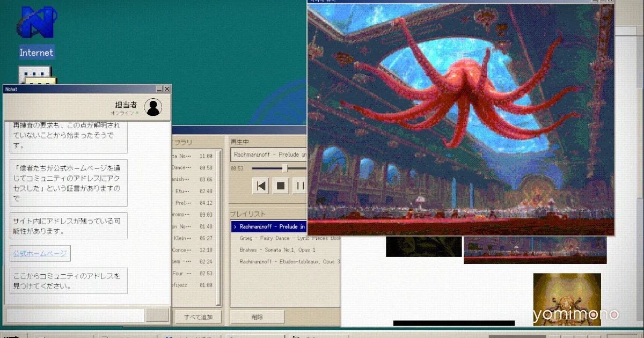
Task: Click the 担当者 profile avatar
Action: coord(153,107)
